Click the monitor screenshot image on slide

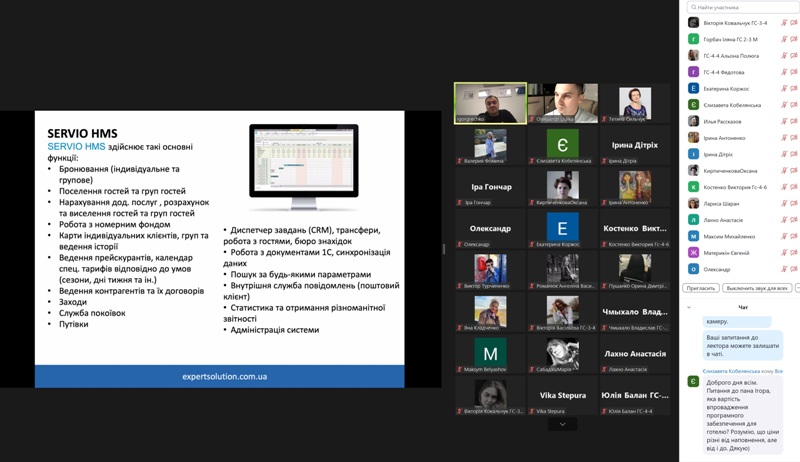click(304, 167)
